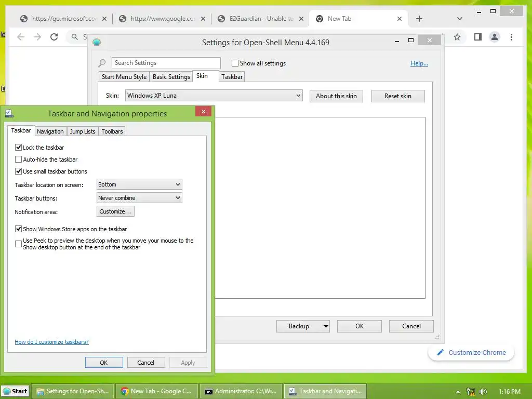This screenshot has width=532, height=399.
Task: Open How do I customize taskbars link
Action: pyautogui.click(x=51, y=342)
